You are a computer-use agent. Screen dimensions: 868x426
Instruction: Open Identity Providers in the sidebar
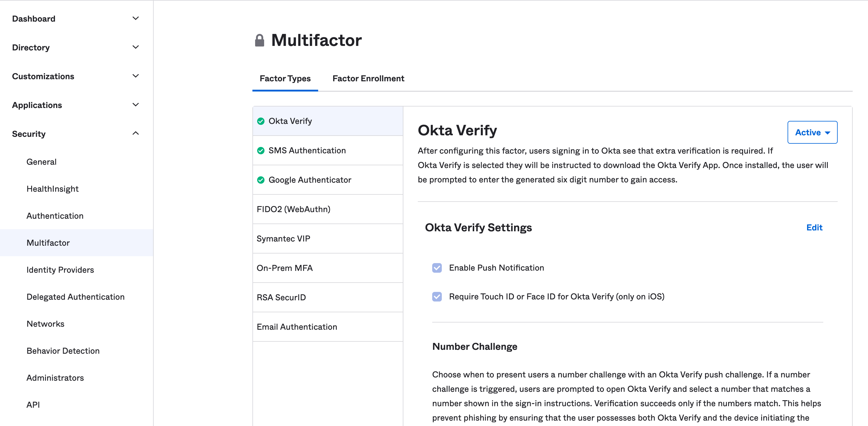(60, 270)
